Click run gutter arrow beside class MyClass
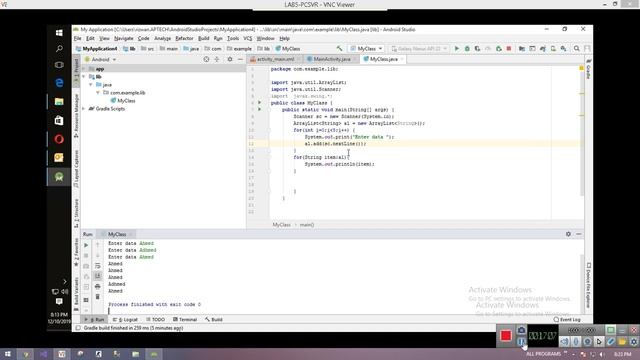 coord(260,103)
